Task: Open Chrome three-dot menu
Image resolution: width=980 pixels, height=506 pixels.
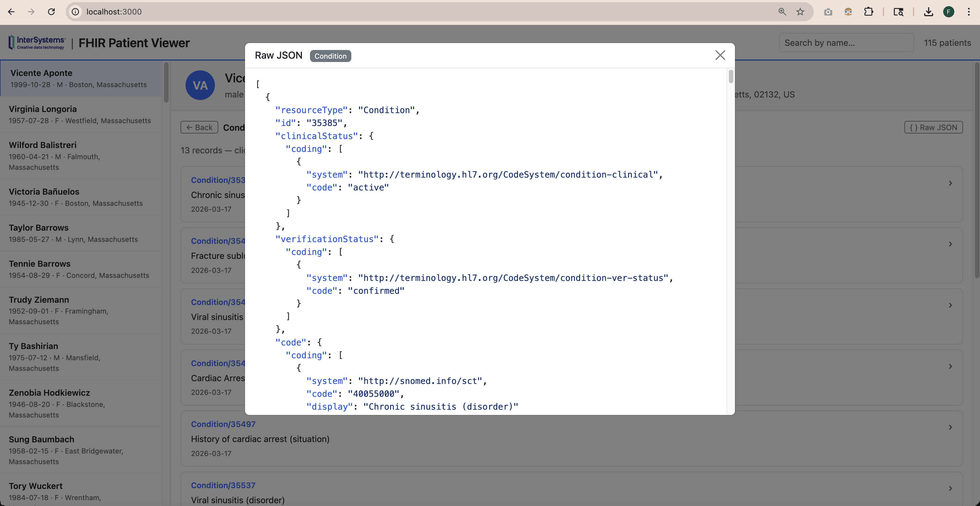Action: tap(969, 12)
